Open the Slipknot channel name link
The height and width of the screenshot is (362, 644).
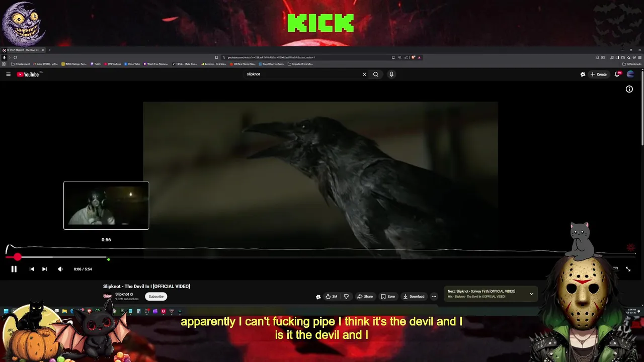tap(122, 294)
